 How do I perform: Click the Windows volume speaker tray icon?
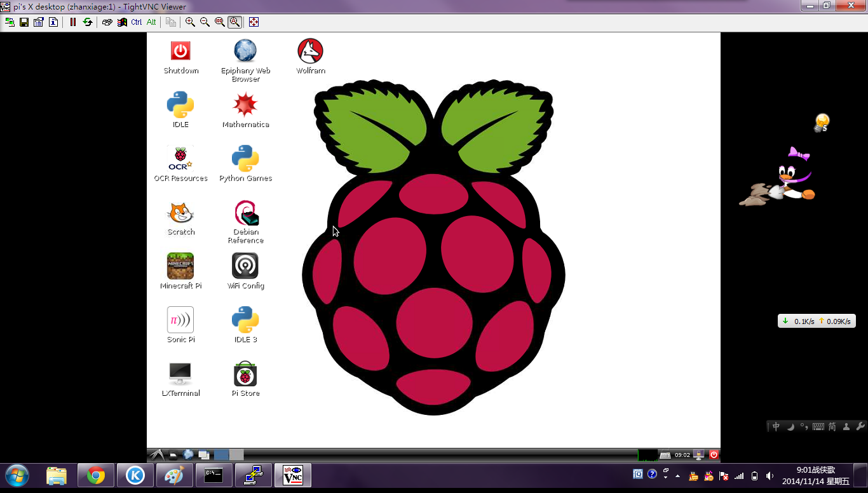pyautogui.click(x=770, y=476)
